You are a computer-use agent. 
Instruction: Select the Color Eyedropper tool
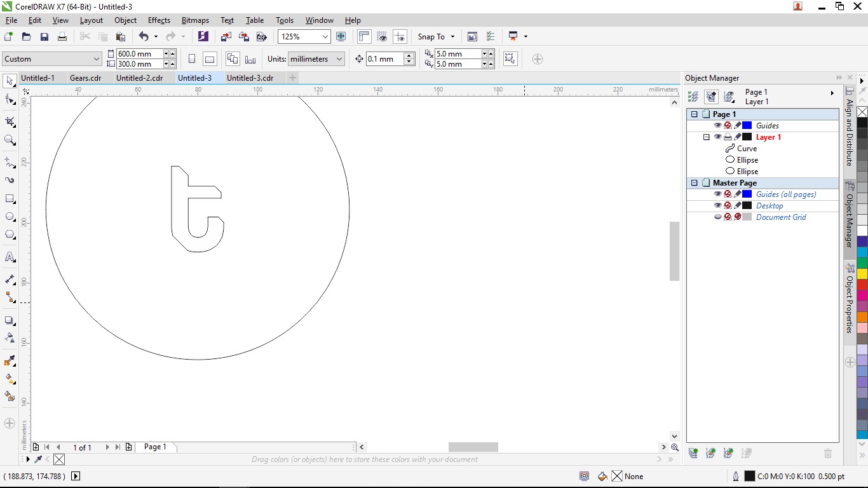[x=10, y=361]
